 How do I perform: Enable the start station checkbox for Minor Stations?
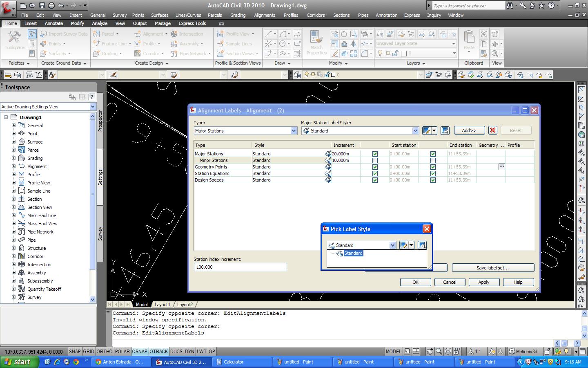(x=375, y=161)
